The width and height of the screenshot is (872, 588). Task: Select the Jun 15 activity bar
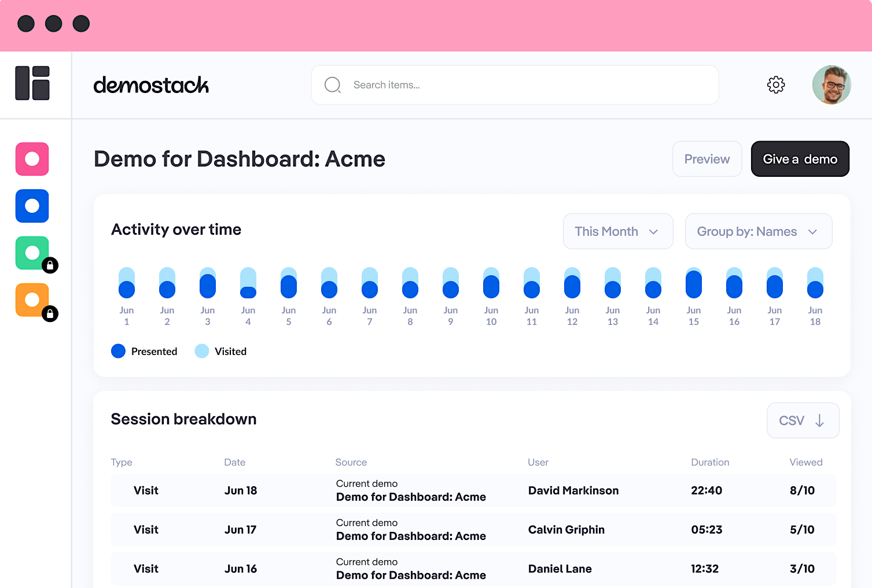[694, 283]
